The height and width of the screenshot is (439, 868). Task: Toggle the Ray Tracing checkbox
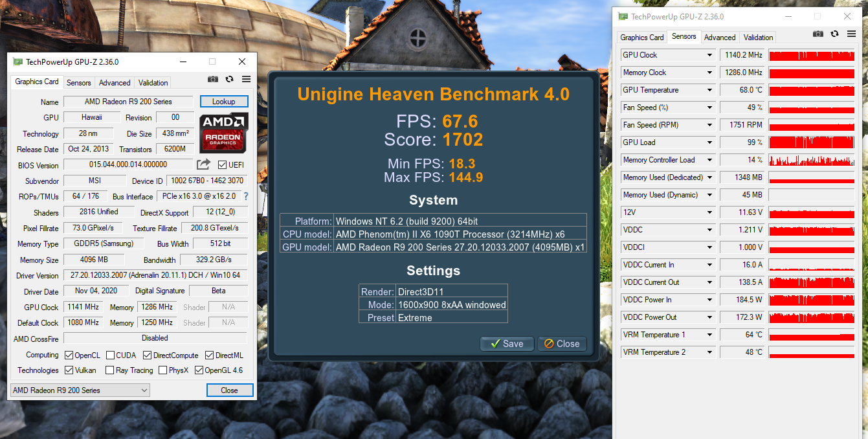pos(111,370)
